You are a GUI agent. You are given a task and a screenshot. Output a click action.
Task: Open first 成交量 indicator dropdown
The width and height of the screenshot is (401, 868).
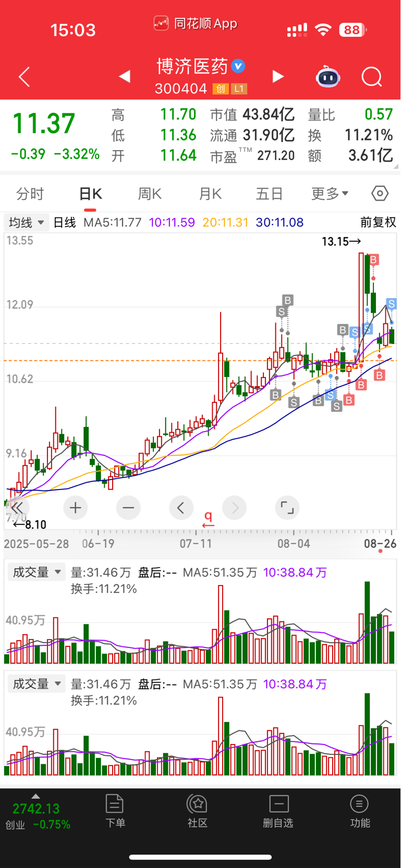pyautogui.click(x=37, y=572)
